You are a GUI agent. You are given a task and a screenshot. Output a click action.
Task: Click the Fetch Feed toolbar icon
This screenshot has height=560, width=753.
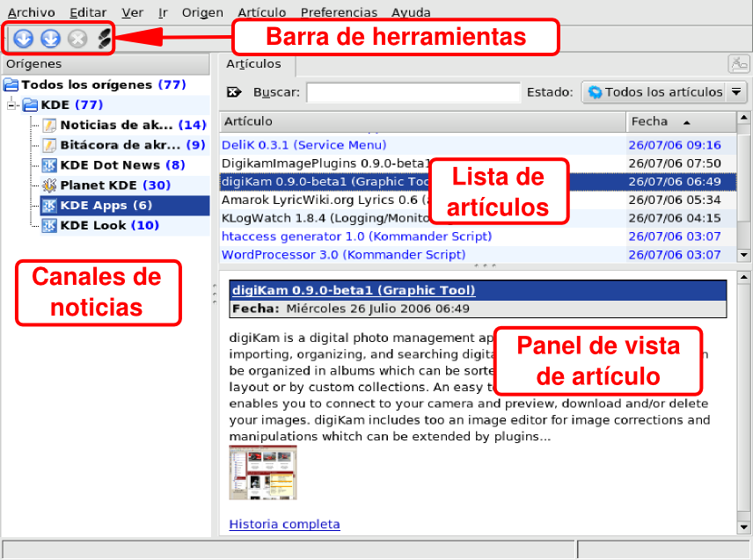click(x=24, y=38)
